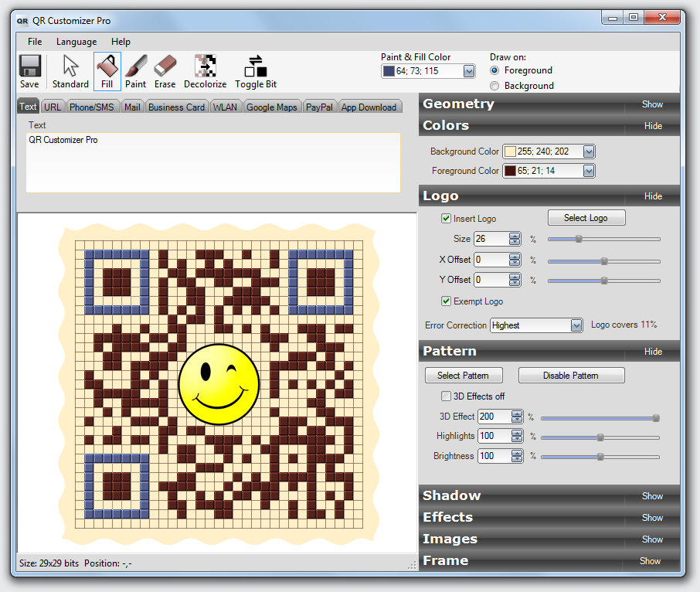Open the Help menu
The height and width of the screenshot is (592, 700).
tap(121, 42)
